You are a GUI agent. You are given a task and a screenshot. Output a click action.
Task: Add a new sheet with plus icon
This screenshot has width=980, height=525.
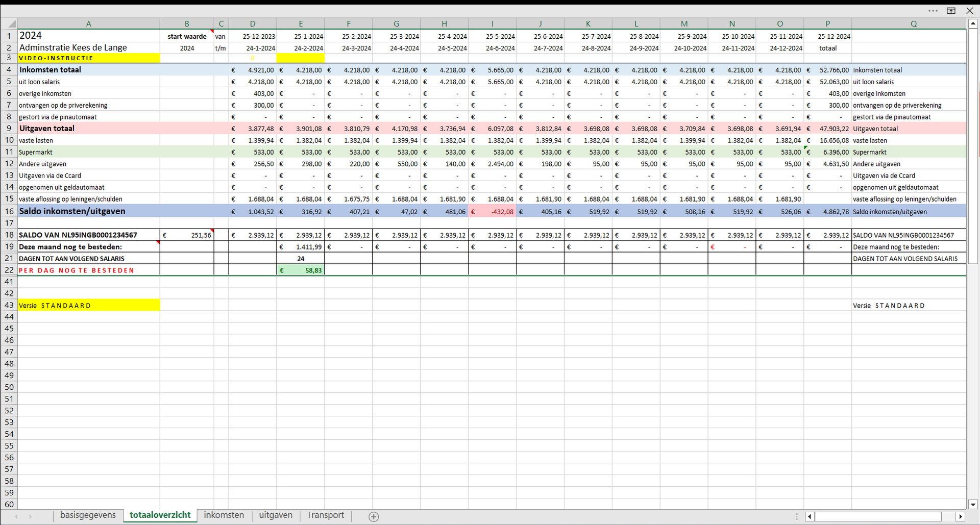[374, 517]
